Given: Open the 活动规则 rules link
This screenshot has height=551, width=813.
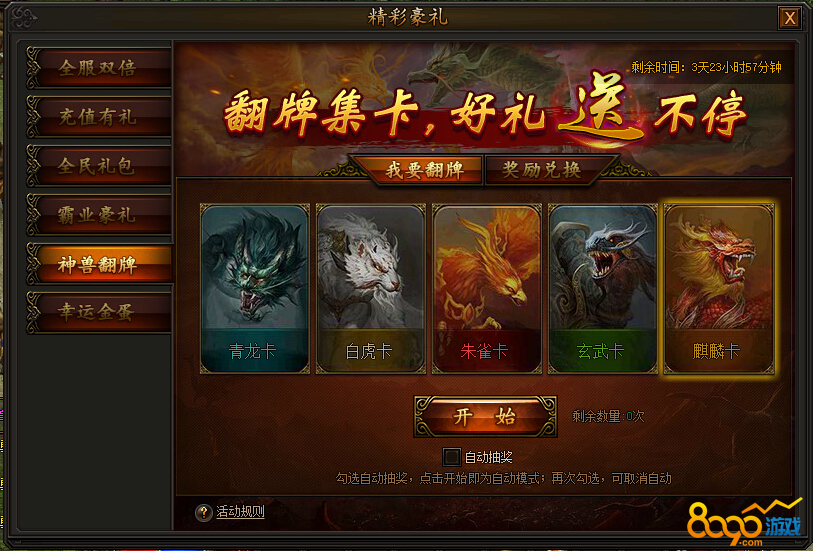Looking at the screenshot, I should pos(240,512).
